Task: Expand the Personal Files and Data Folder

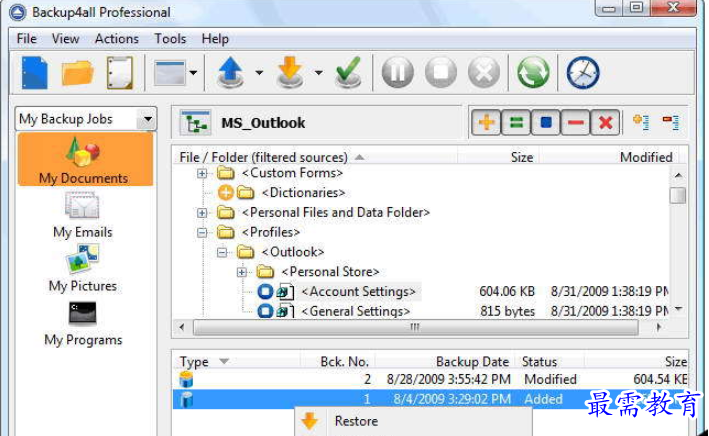Action: [202, 213]
